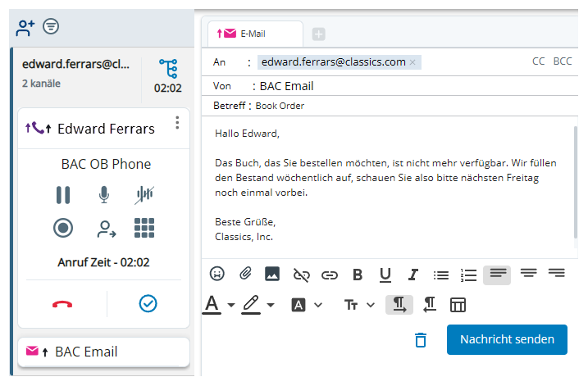Click the highlight pen color button

coord(251,304)
